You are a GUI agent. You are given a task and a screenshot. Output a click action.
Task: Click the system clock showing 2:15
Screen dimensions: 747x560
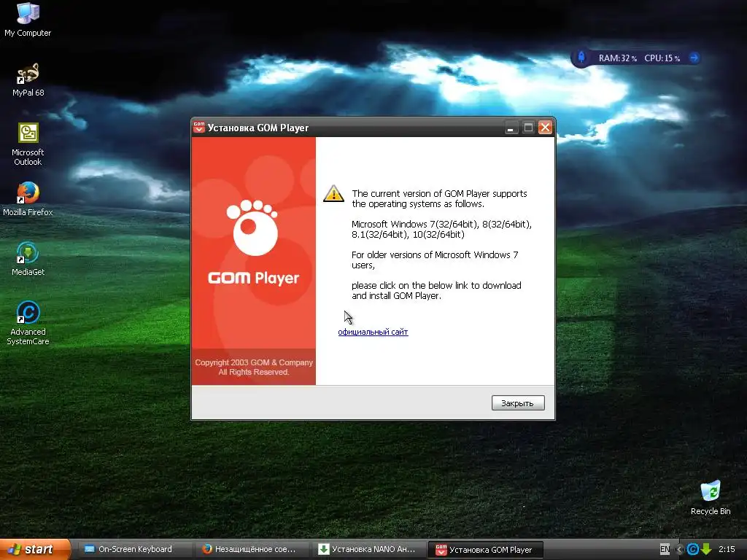click(x=727, y=549)
